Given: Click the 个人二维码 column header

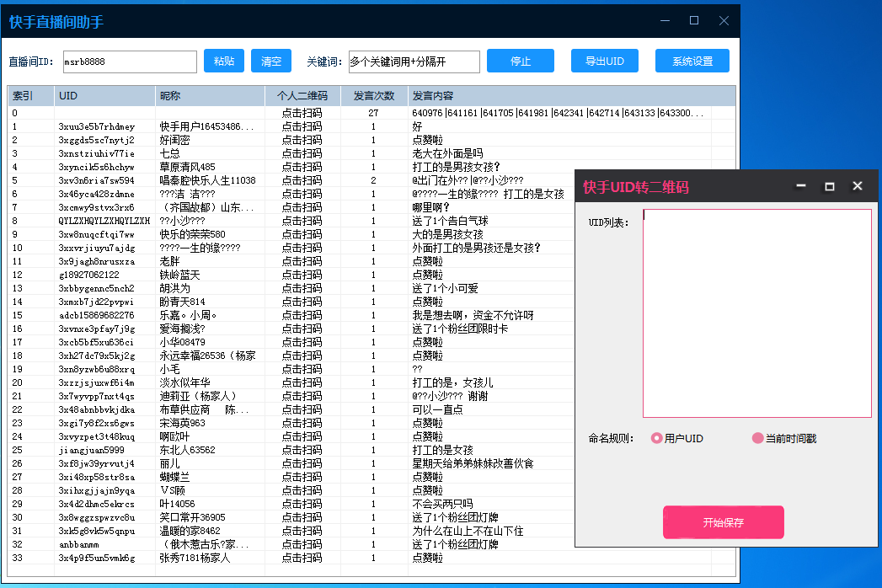Looking at the screenshot, I should pos(302,96).
